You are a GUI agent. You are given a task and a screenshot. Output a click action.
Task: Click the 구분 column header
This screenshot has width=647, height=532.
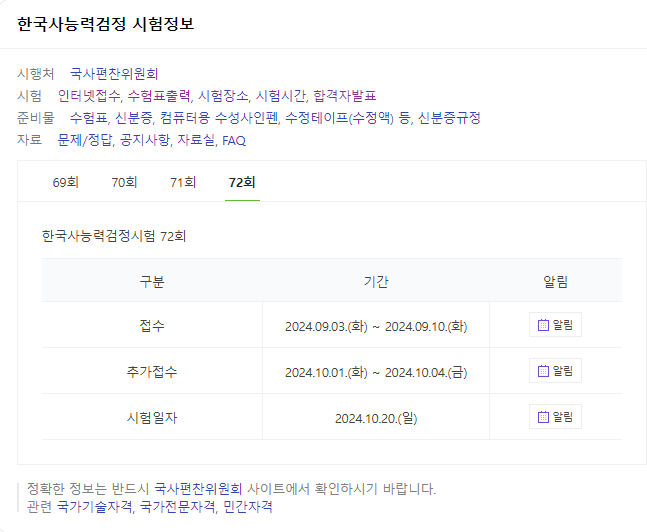tap(152, 281)
